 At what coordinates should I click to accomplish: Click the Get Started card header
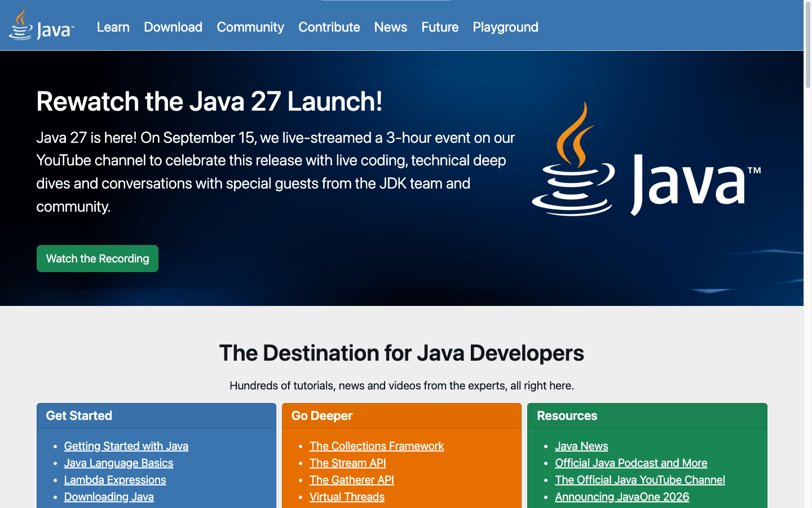(x=156, y=416)
